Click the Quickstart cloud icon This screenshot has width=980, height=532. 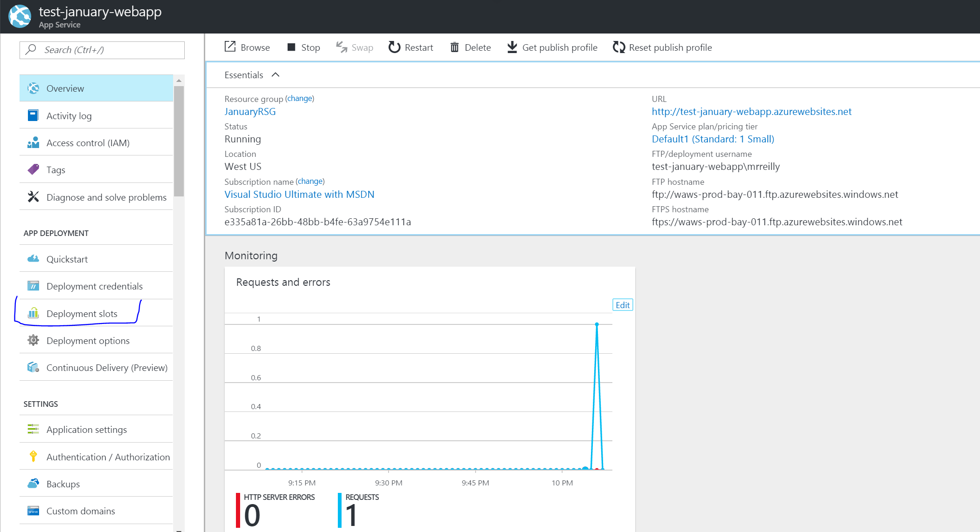point(33,259)
